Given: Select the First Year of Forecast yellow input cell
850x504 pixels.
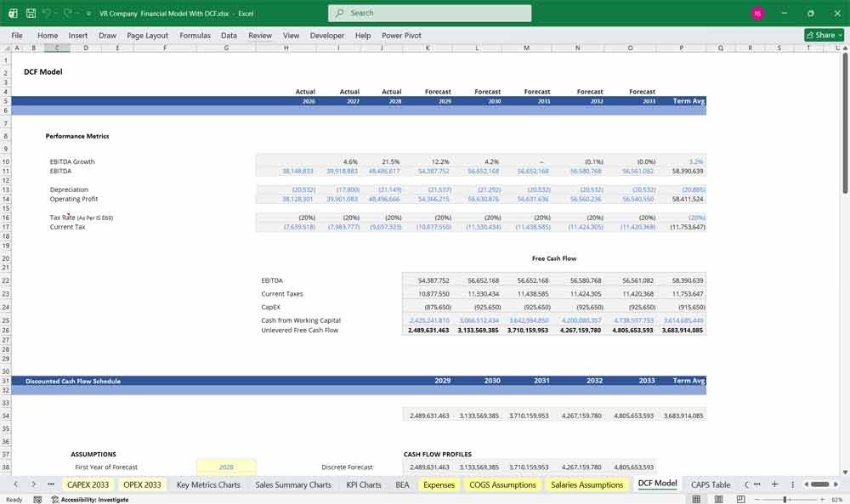Looking at the screenshot, I should (x=226, y=467).
